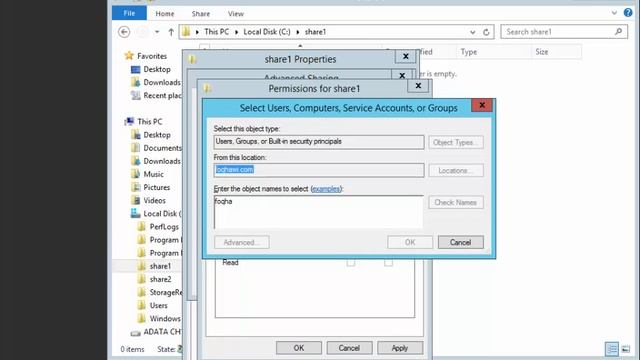Viewport: 640px width, 360px height.
Task: Open Downloads under This PC
Action: point(162,161)
